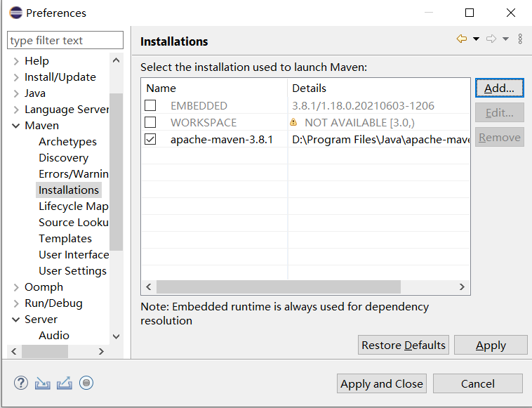The image size is (532, 408).
Task: Click the table scroll right arrow
Action: pos(462,287)
